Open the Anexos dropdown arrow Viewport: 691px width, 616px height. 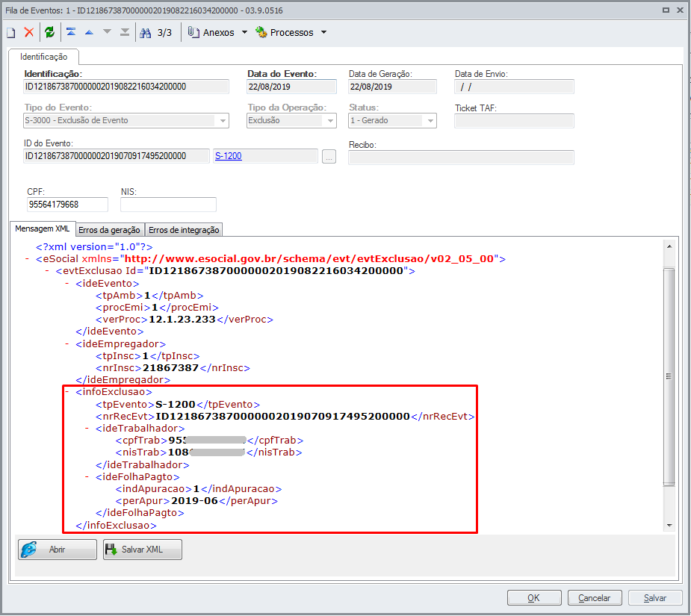[x=244, y=32]
